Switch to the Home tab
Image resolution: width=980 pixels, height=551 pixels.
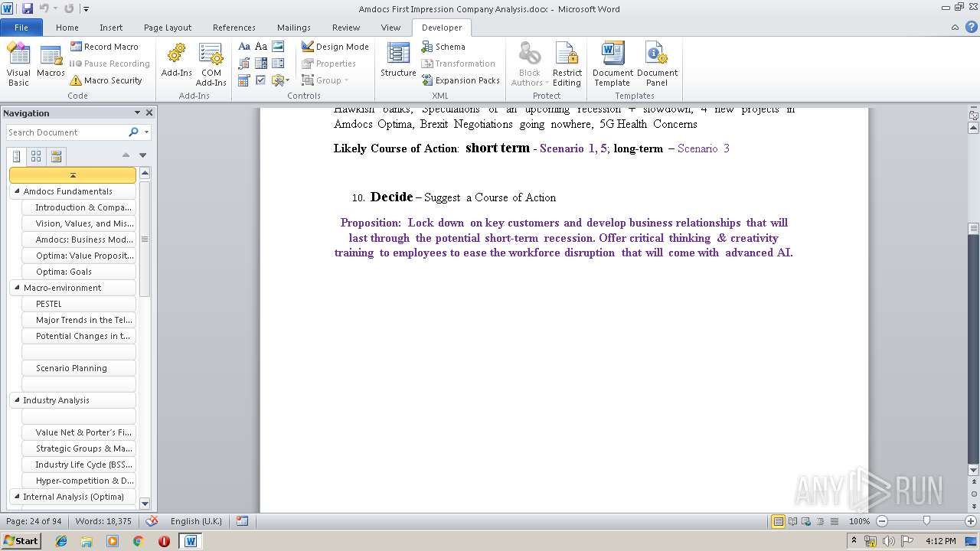point(67,28)
